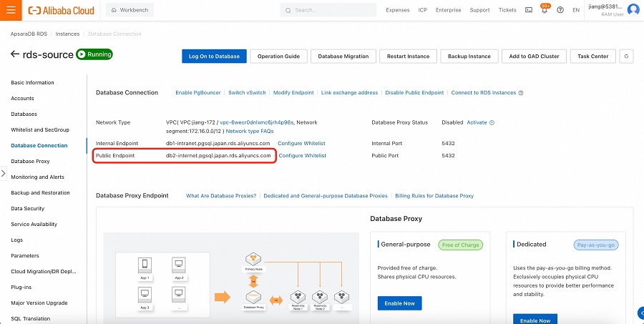
Task: Open the EN language selector
Action: (x=576, y=10)
